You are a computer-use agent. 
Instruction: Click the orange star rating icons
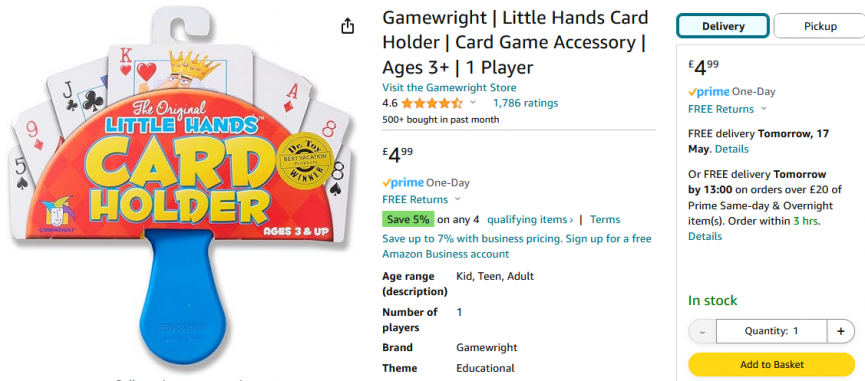click(x=432, y=103)
